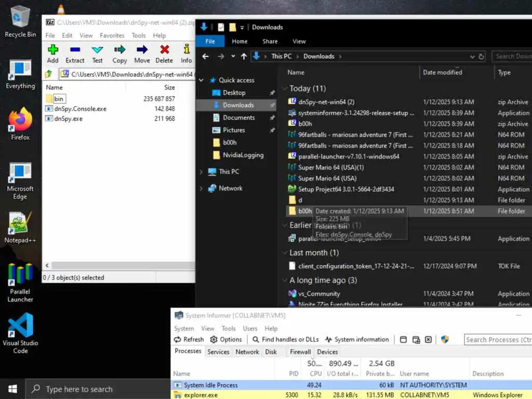This screenshot has width=532, height=399.
Task: Open address bar history dropdown in Explorer
Action: coord(472,56)
